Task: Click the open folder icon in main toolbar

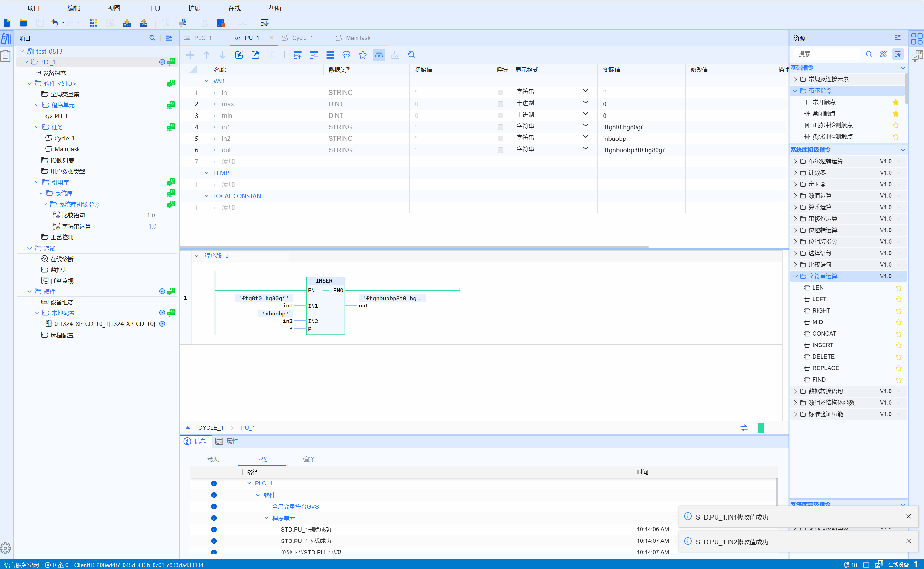Action: [23, 23]
